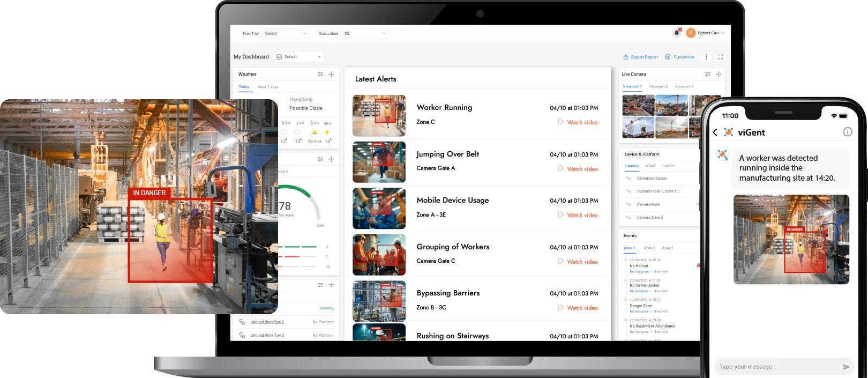Select the Viewport 1 tab
This screenshot has height=378, width=868.
pyautogui.click(x=632, y=86)
